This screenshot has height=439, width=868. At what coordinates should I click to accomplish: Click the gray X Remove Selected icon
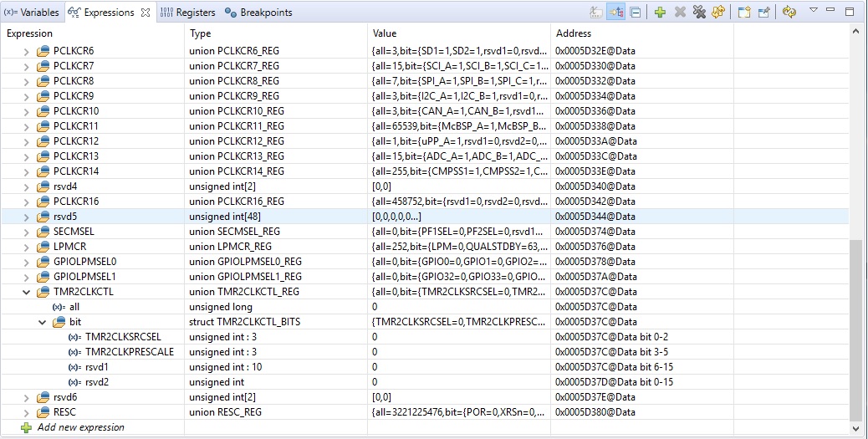click(x=680, y=12)
